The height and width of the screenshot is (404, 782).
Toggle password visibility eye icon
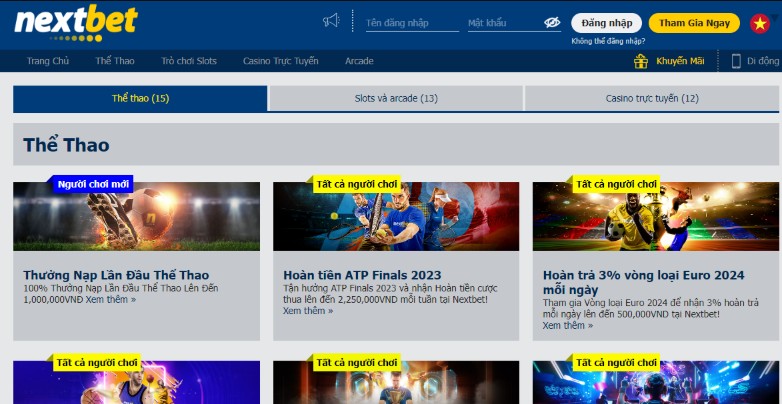pos(552,22)
